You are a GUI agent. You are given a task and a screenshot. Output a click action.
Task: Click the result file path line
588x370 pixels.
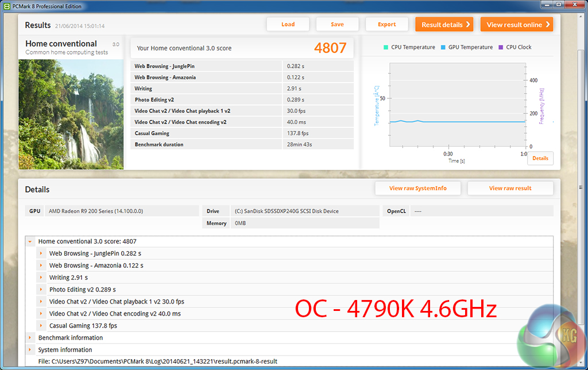click(x=157, y=361)
